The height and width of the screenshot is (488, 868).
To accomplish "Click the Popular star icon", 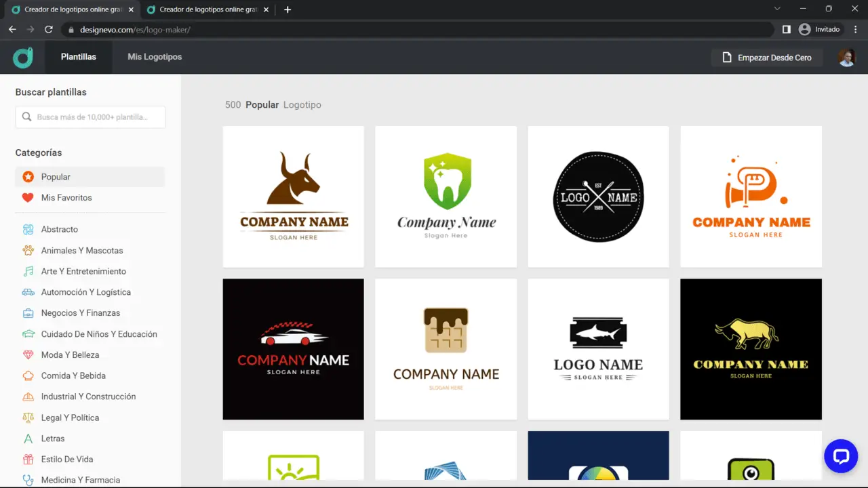I will pyautogui.click(x=28, y=177).
